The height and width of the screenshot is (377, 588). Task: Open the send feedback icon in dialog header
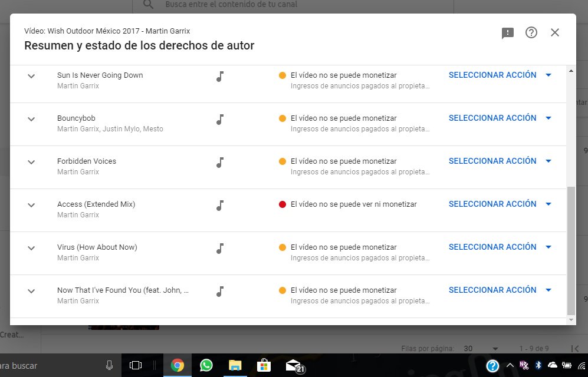point(507,33)
